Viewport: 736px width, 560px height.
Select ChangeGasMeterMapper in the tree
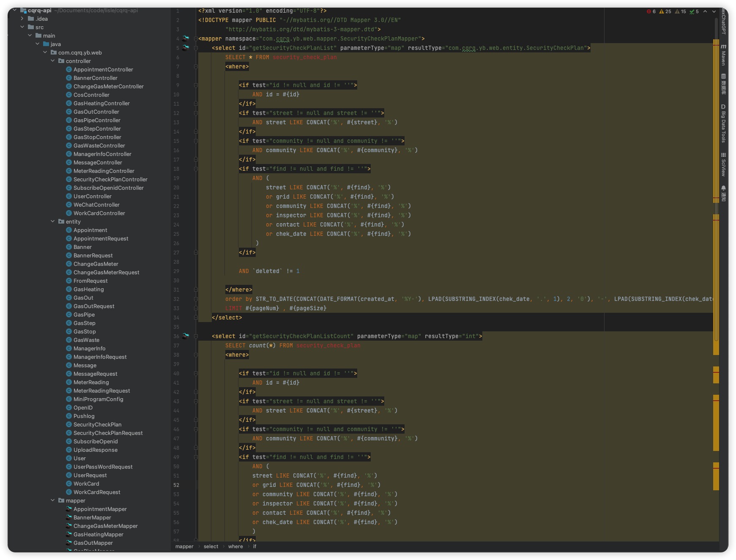pos(105,526)
